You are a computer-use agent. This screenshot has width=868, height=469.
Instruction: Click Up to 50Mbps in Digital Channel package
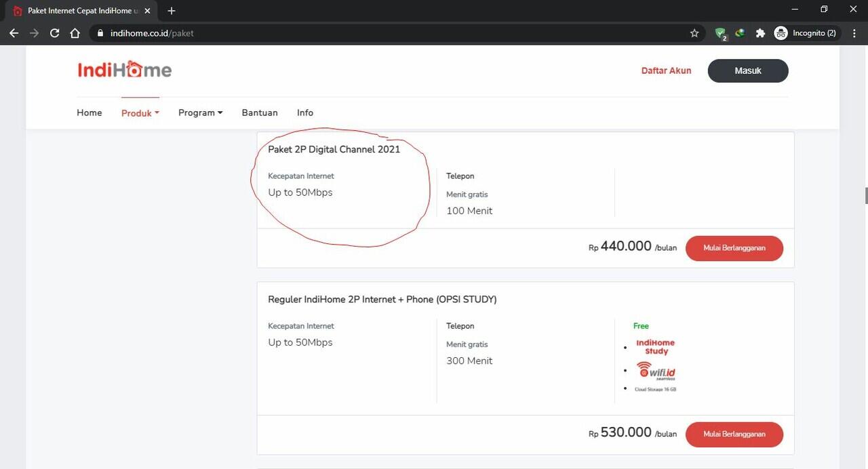300,192
